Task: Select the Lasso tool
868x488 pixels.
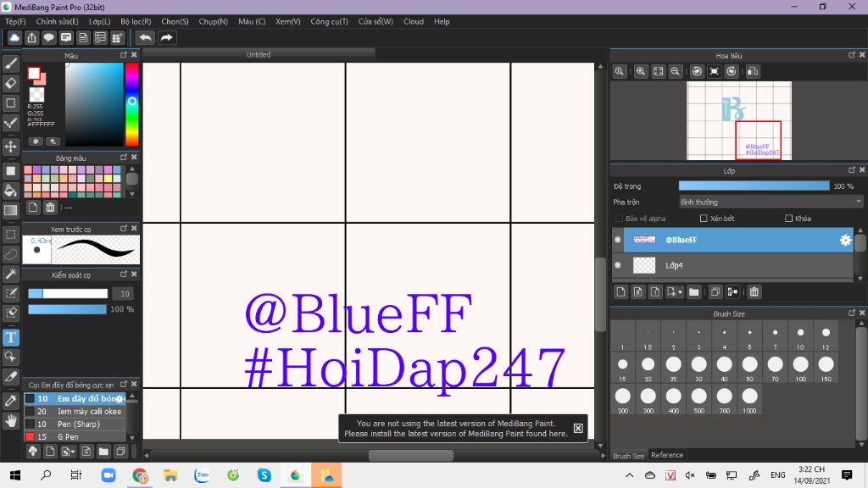Action: click(x=10, y=254)
